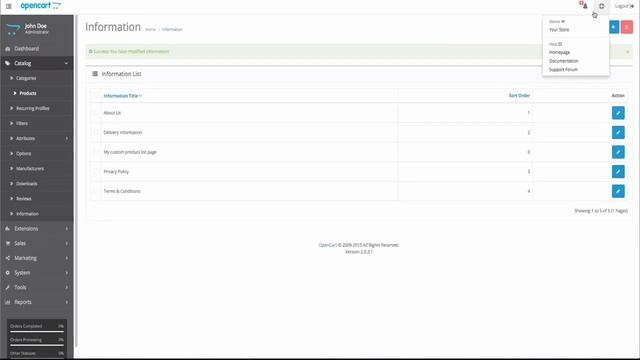Viewport: 640px width, 360px height.
Task: Click the blue add-new plus button
Action: pos(614,27)
